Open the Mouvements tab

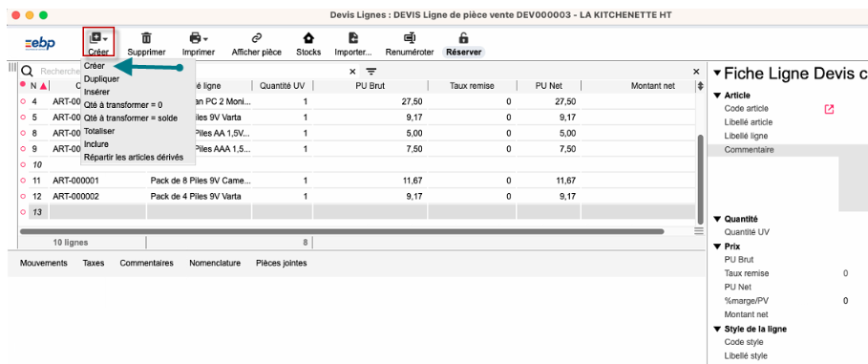(43, 263)
